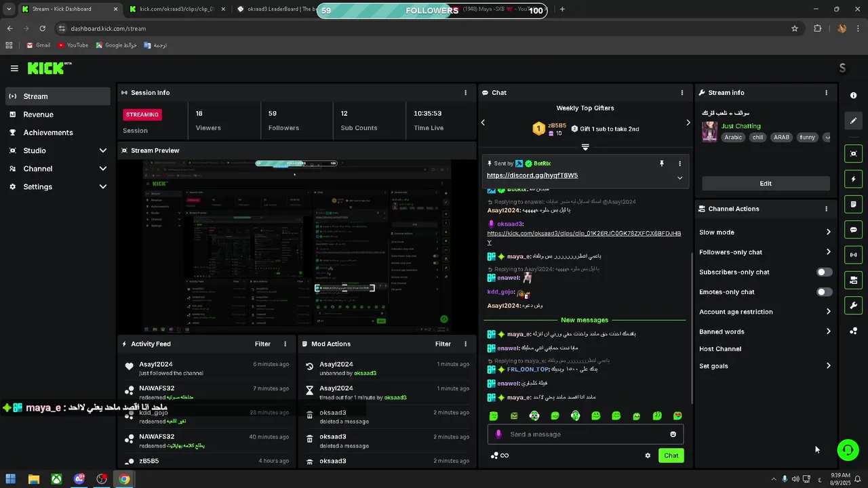This screenshot has width=868, height=488.
Task: Open Followers-only chat options
Action: coord(765,252)
